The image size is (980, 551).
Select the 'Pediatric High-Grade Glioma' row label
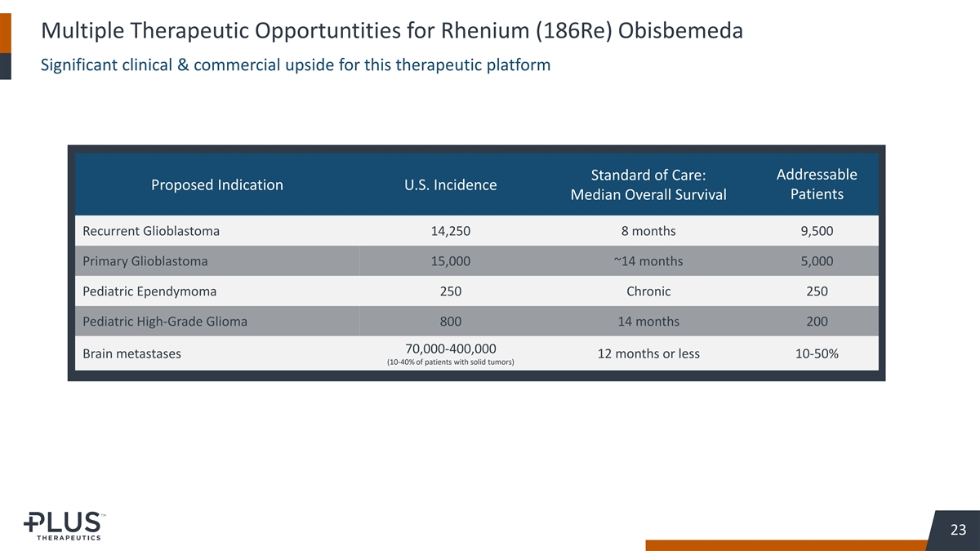click(165, 322)
